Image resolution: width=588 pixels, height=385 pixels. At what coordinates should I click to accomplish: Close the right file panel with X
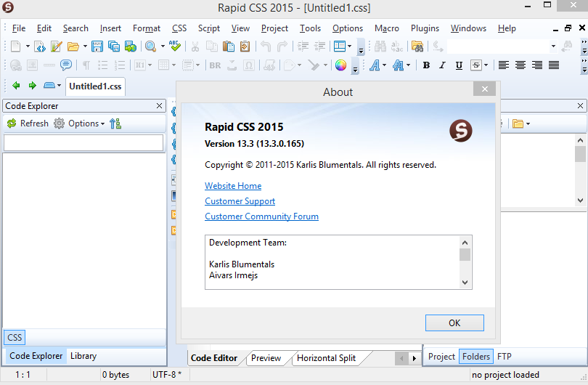click(x=580, y=106)
